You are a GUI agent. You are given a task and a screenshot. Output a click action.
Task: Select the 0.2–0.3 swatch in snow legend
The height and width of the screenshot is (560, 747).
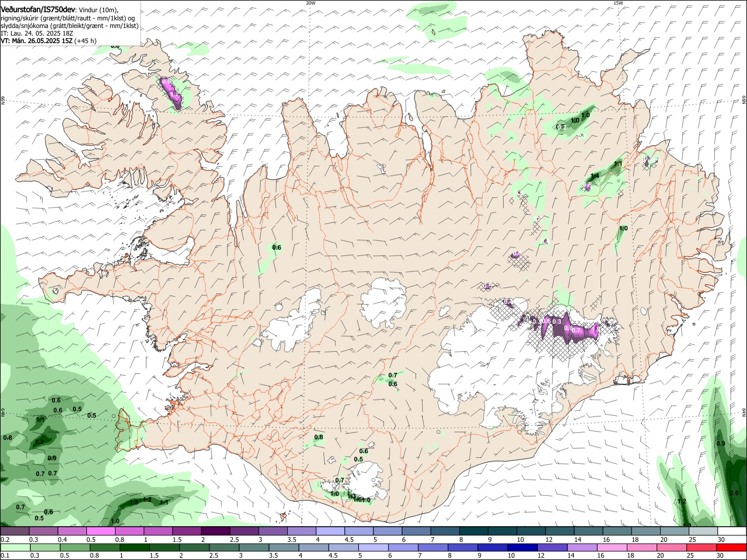pos(15,531)
